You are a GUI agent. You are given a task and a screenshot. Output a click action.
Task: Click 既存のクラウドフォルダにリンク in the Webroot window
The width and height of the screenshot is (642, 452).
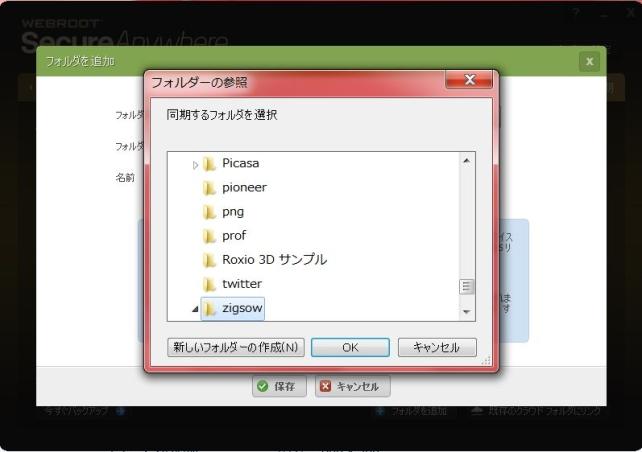(537, 411)
